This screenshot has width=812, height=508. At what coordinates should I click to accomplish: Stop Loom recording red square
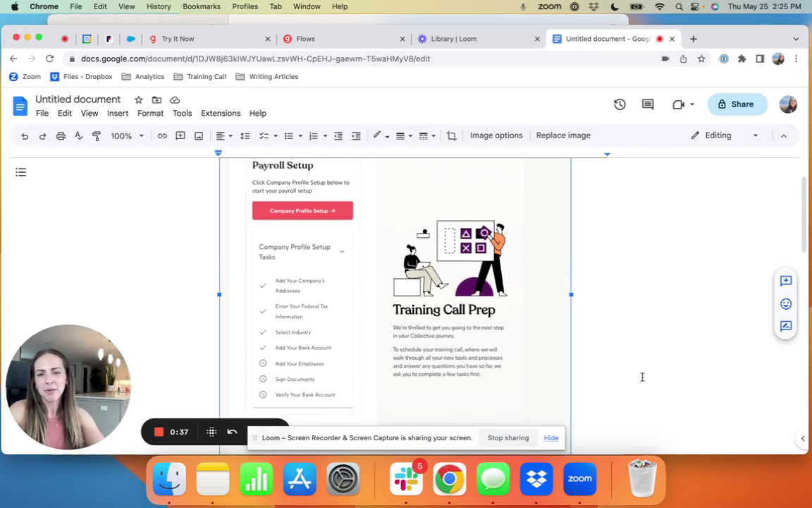159,432
